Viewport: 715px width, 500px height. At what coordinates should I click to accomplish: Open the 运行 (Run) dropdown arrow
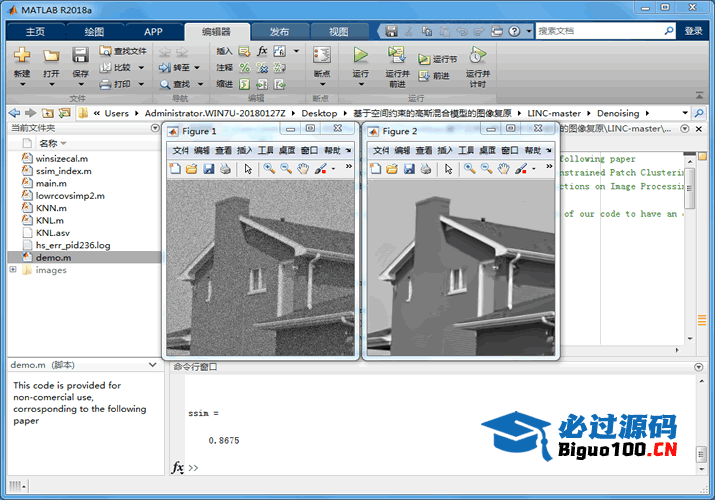click(x=361, y=84)
